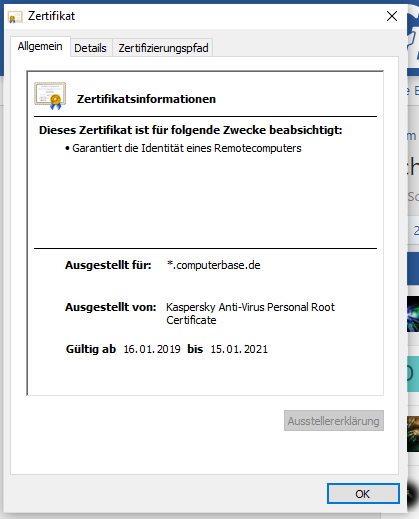Click the 'Ausgestellt von:' label
This screenshot has width=419, height=519.
point(111,307)
